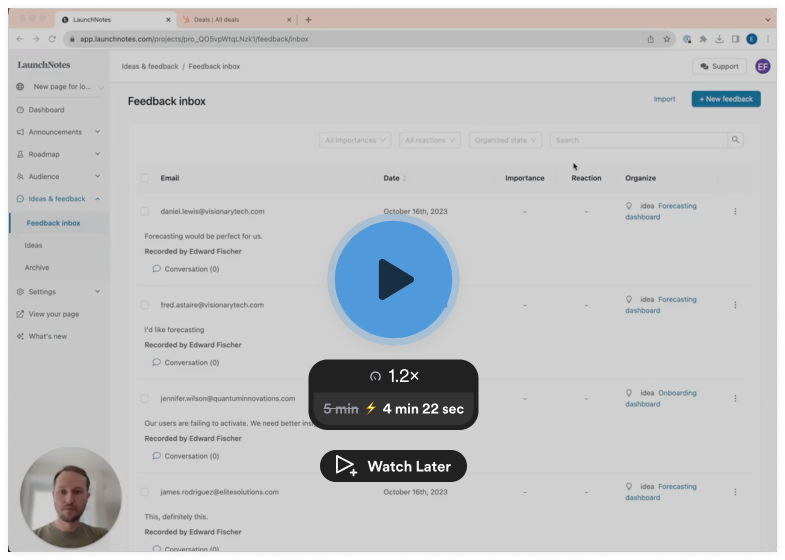Screen dimensions: 785x560
Task: Click View your page link
Action: [54, 314]
